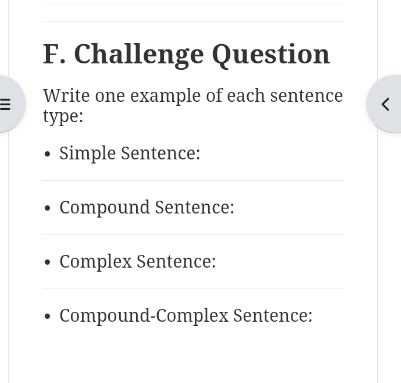Select the divider line below 'Complex Sentence:'

coord(193,289)
